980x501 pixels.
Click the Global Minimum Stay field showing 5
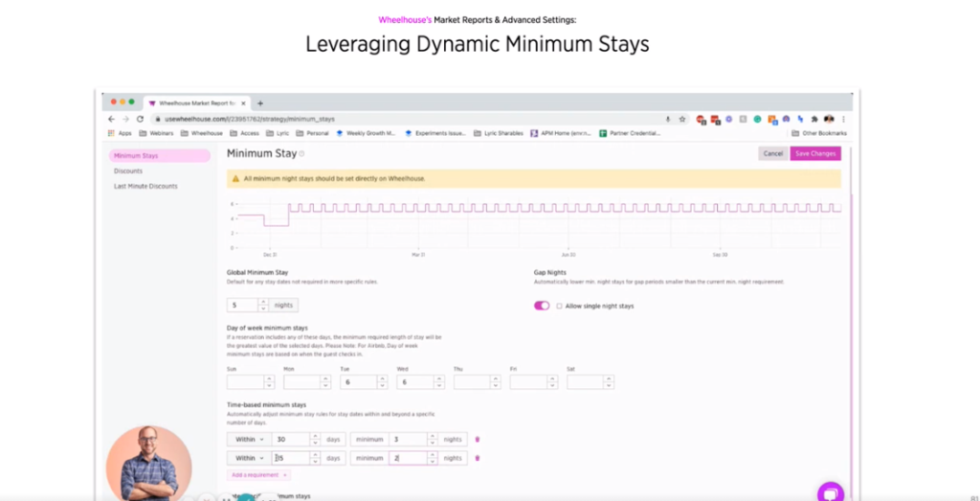click(243, 306)
